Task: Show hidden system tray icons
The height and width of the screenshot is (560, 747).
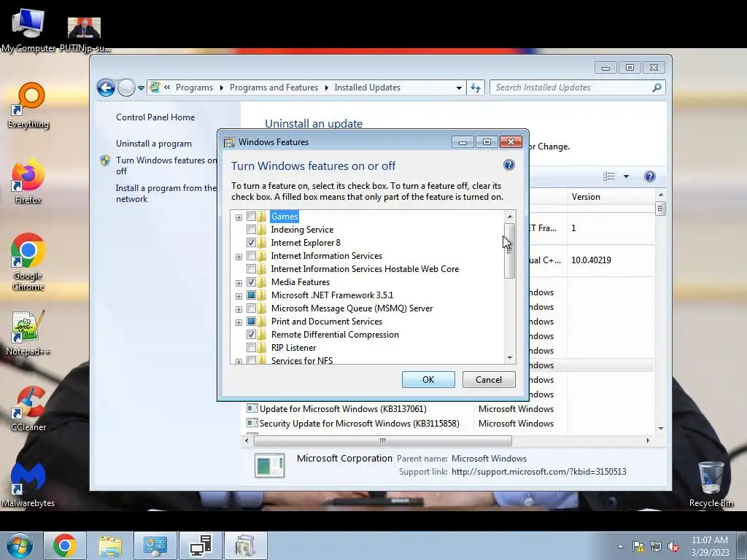Action: coord(620,546)
